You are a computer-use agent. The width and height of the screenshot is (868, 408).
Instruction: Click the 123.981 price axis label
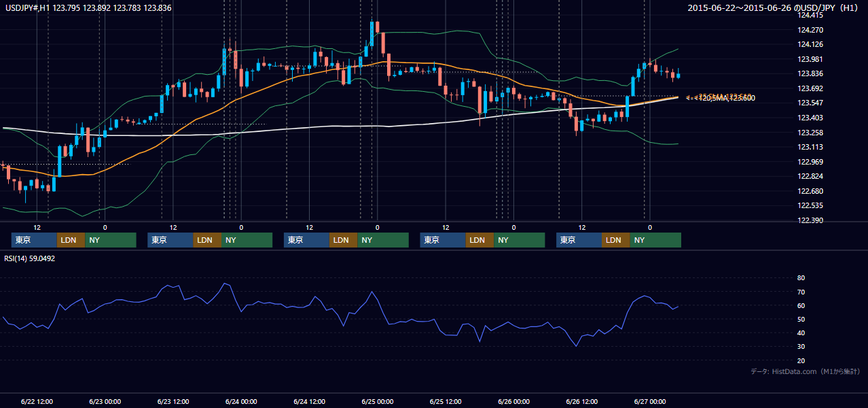click(811, 59)
